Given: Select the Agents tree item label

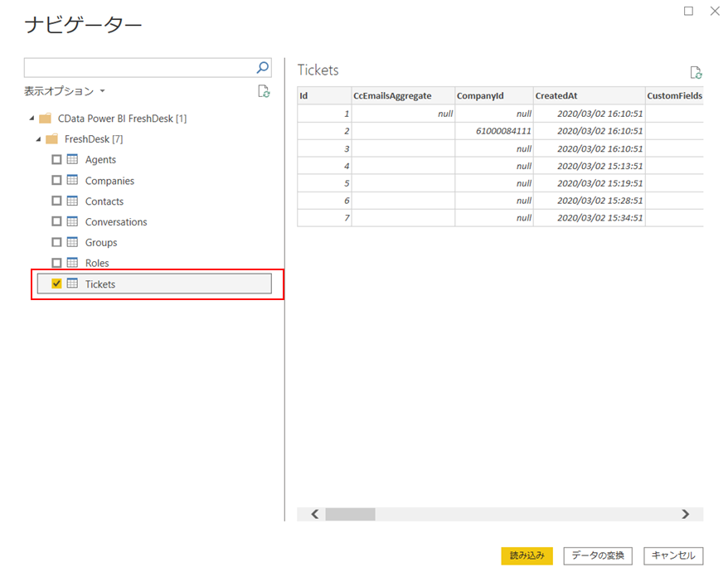Looking at the screenshot, I should (x=100, y=160).
